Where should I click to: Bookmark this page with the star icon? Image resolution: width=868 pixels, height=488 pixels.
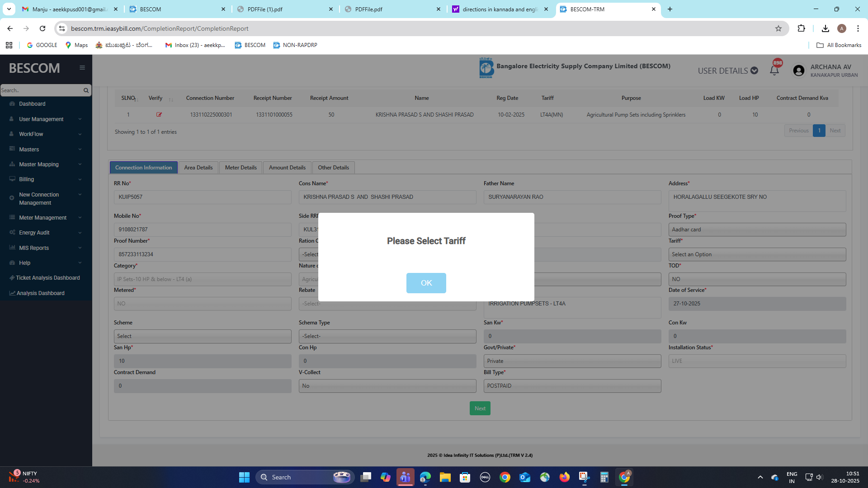(x=778, y=28)
